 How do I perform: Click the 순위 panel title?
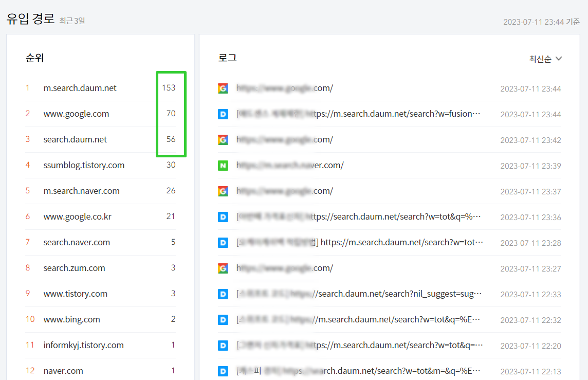pos(34,58)
